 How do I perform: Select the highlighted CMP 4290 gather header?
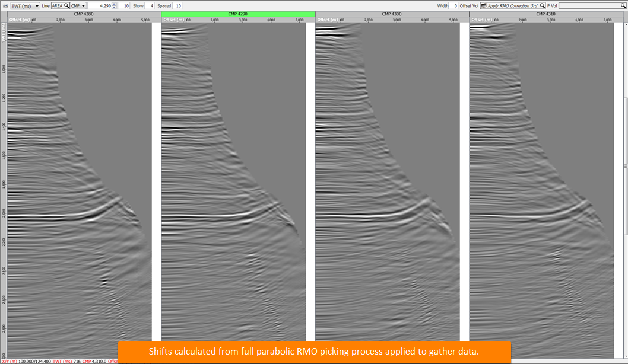pyautogui.click(x=238, y=14)
